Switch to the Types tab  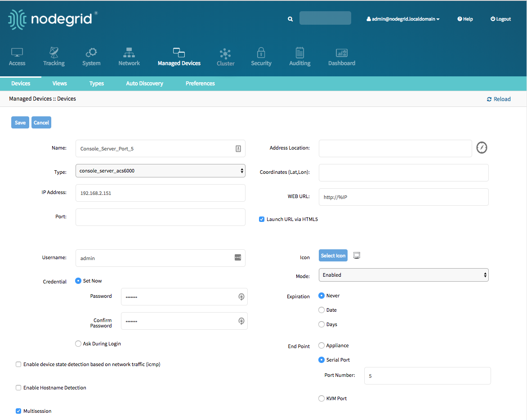coord(97,83)
